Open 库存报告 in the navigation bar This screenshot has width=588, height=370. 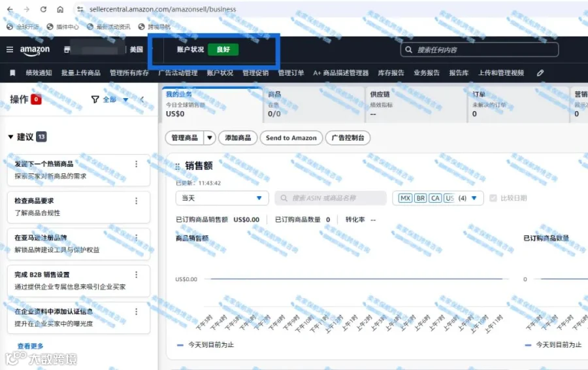[x=391, y=73]
